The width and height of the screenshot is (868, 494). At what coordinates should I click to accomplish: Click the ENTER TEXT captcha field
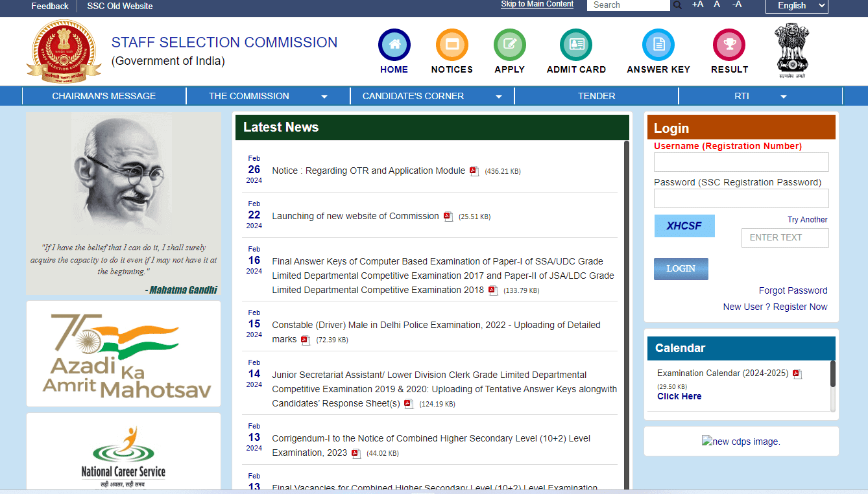point(785,238)
